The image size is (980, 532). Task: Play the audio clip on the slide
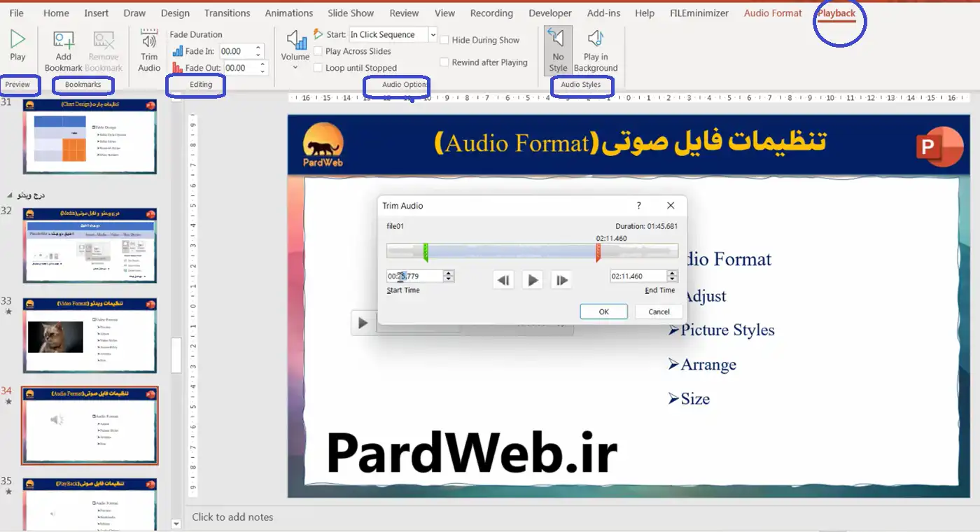click(363, 323)
